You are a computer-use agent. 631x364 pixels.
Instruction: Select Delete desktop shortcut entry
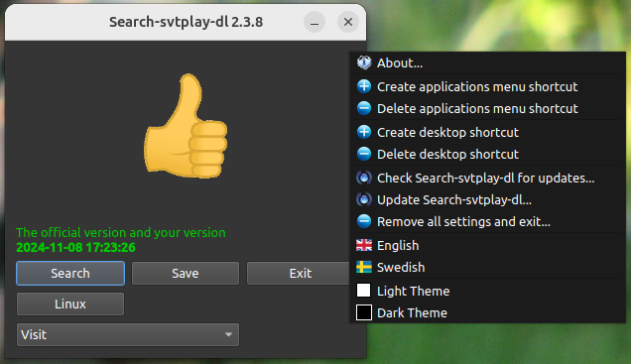[488, 154]
